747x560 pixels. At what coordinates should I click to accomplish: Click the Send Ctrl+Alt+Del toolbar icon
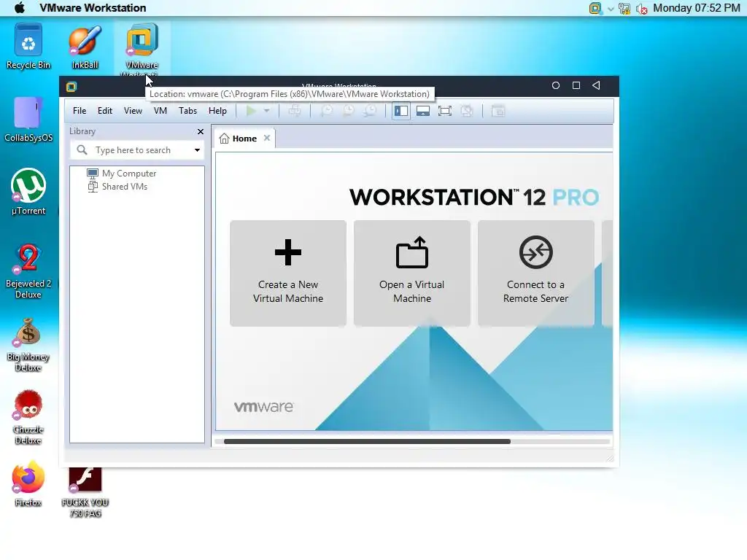[x=295, y=111]
